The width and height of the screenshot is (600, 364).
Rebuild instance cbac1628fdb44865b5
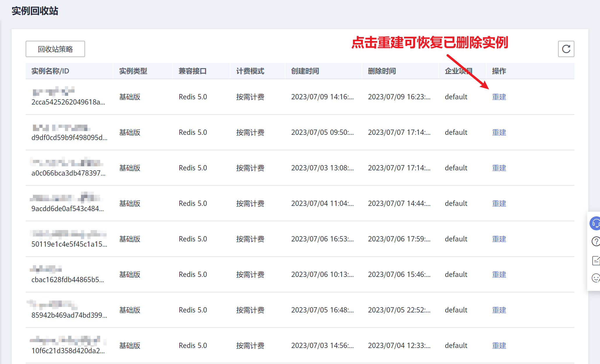point(499,275)
